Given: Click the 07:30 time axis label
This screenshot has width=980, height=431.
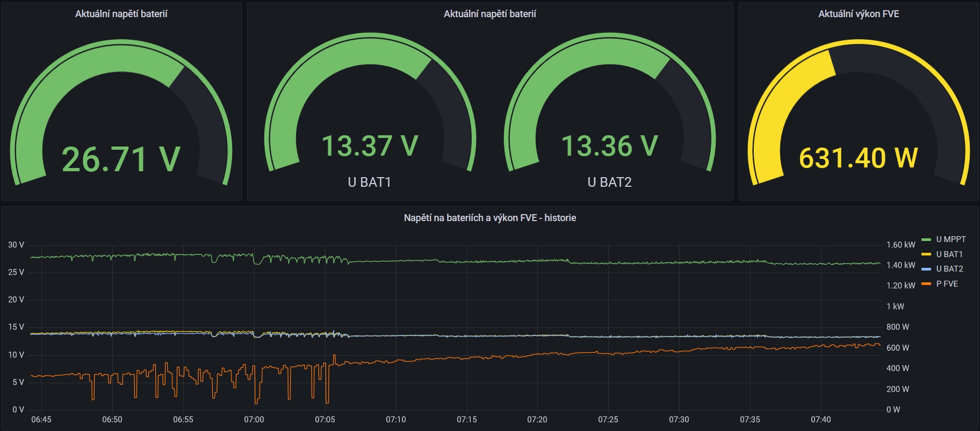Looking at the screenshot, I should pos(679,420).
